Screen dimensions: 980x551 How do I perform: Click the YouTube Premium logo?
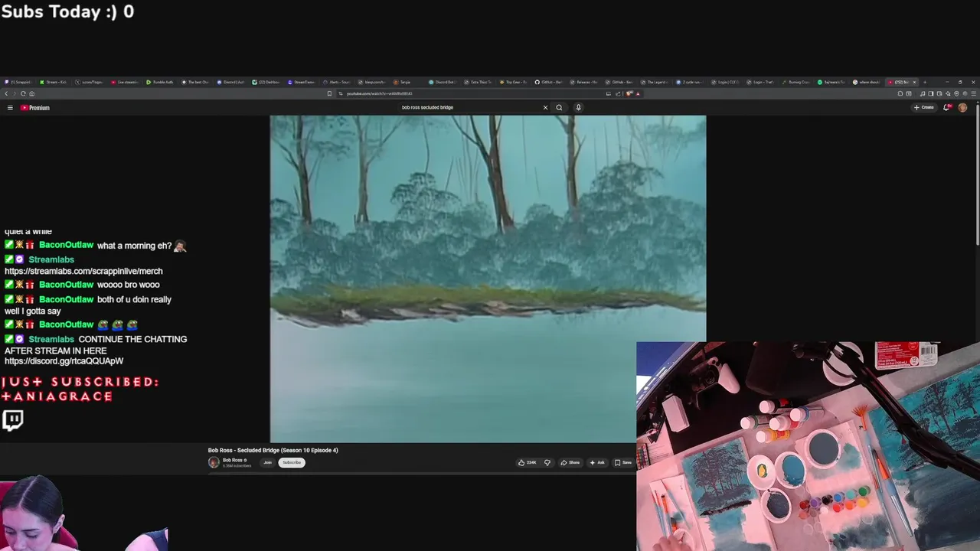click(x=35, y=108)
